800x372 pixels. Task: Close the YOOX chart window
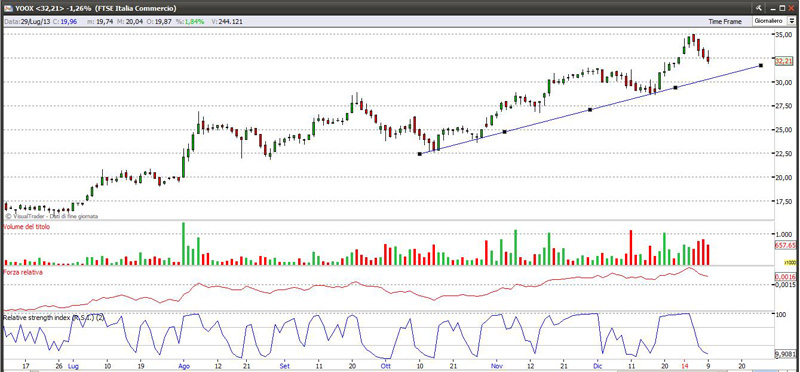point(791,8)
